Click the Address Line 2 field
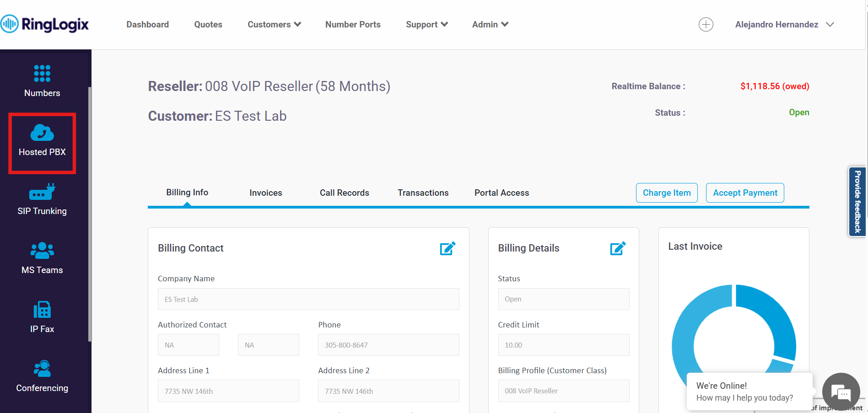 coord(388,391)
